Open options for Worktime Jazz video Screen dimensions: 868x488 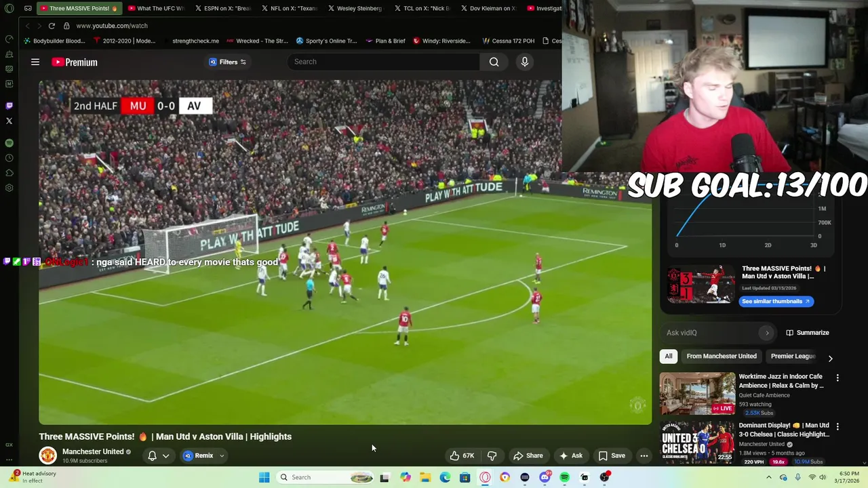tap(837, 378)
